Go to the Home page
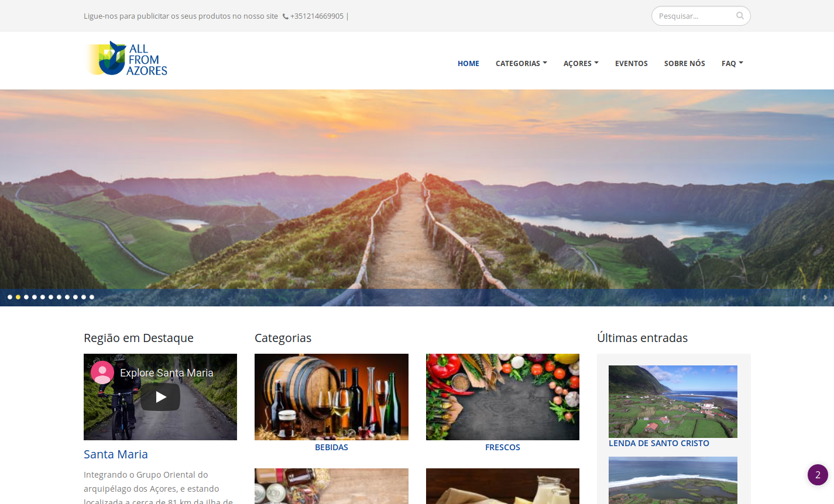The image size is (834, 504). [468, 63]
